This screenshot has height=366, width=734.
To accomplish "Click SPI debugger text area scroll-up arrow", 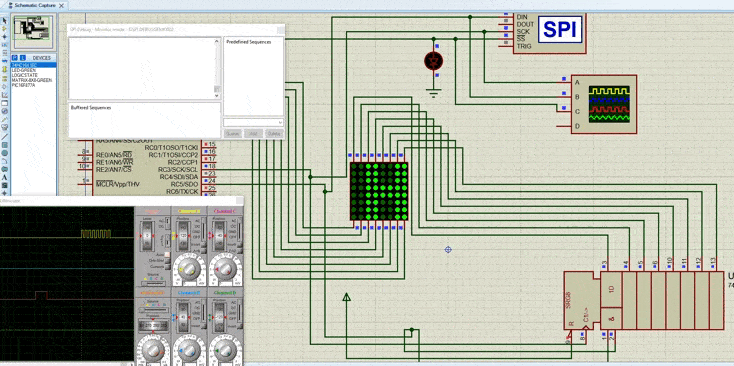I will click(217, 41).
